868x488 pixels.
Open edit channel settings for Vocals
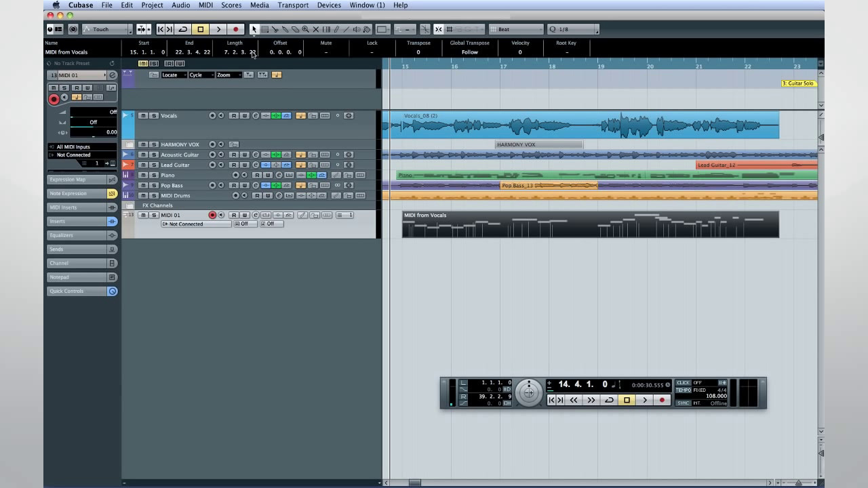click(256, 115)
